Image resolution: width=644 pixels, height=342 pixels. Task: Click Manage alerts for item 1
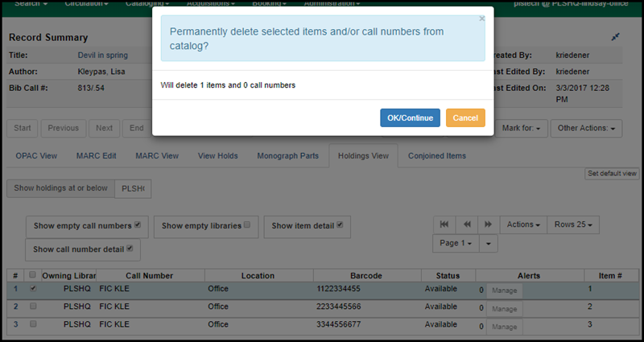(505, 290)
